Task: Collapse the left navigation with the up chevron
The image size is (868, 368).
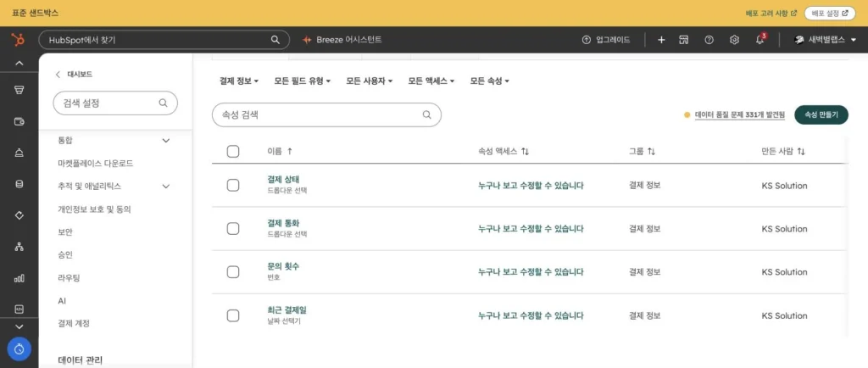Action: 19,63
